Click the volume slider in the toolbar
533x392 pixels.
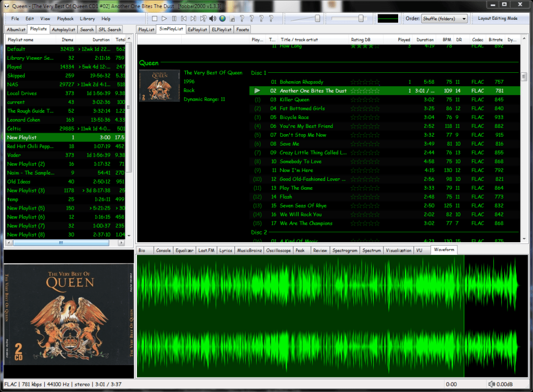pos(304,19)
